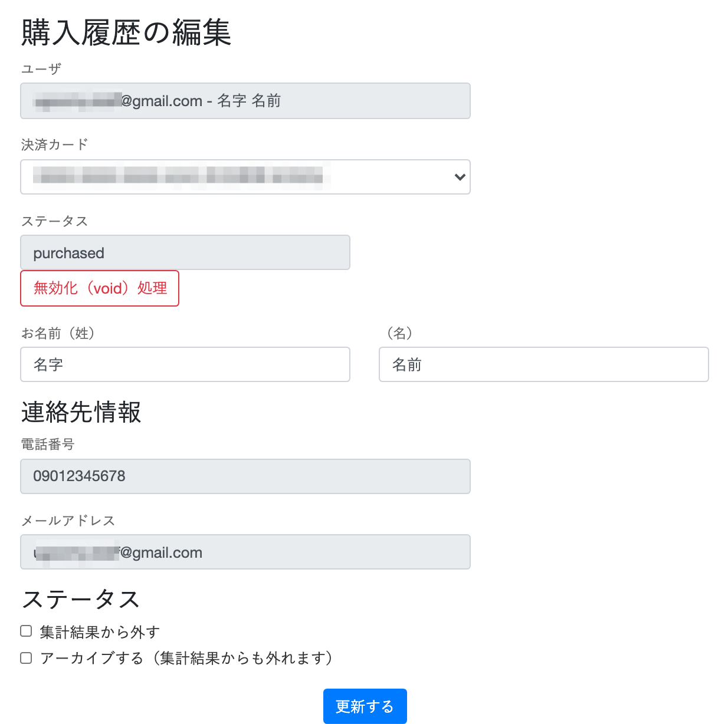Focus the お名前（姓） input containing 名字
Image resolution: width=728 pixels, height=724 pixels.
pyautogui.click(x=185, y=364)
